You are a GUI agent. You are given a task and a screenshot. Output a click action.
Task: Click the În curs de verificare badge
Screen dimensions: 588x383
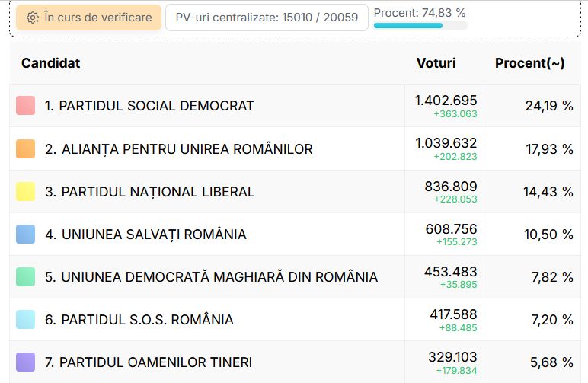(88, 18)
